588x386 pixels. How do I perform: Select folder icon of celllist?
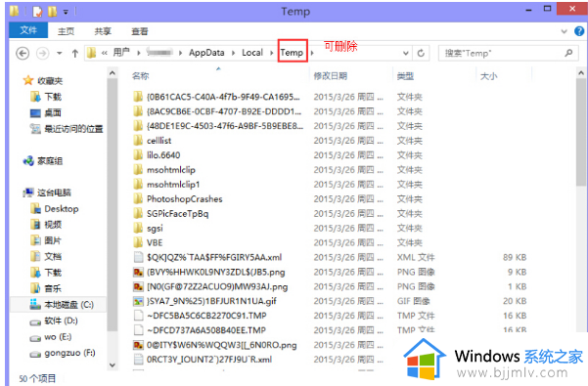tap(138, 141)
